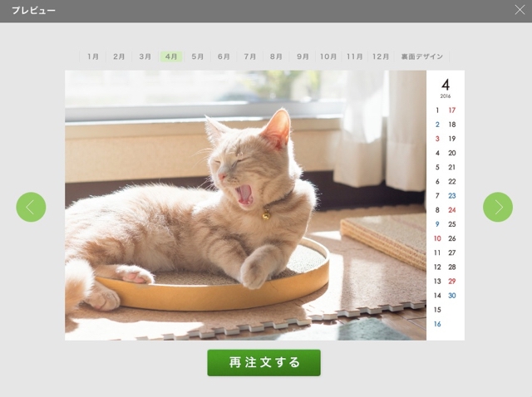
Task: Show the 12月 calendar page
Action: point(381,56)
